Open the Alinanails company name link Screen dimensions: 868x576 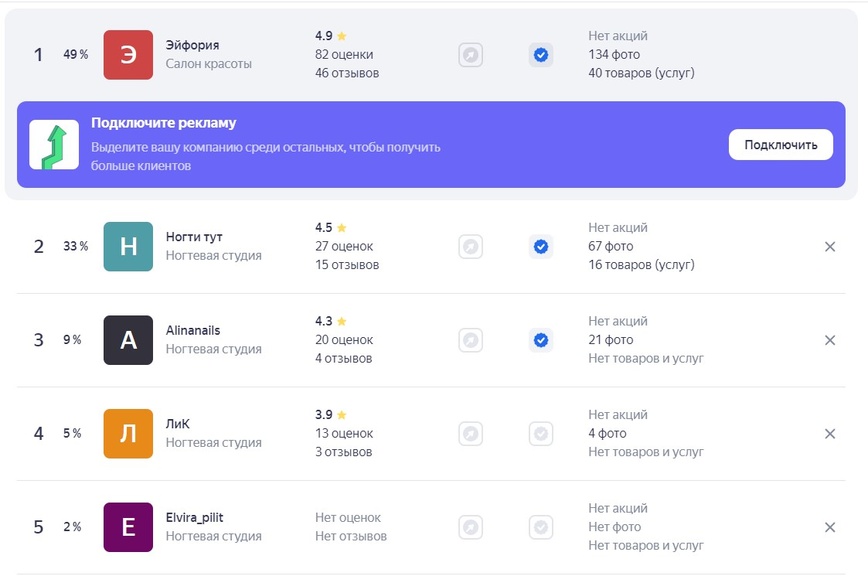[193, 330]
